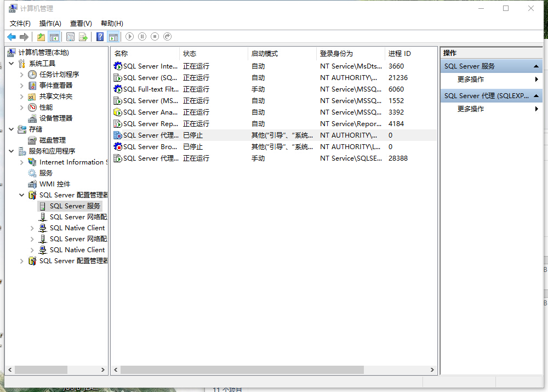548x392 pixels.
Task: Click NT Service\MsDts... login cell
Action: point(351,66)
